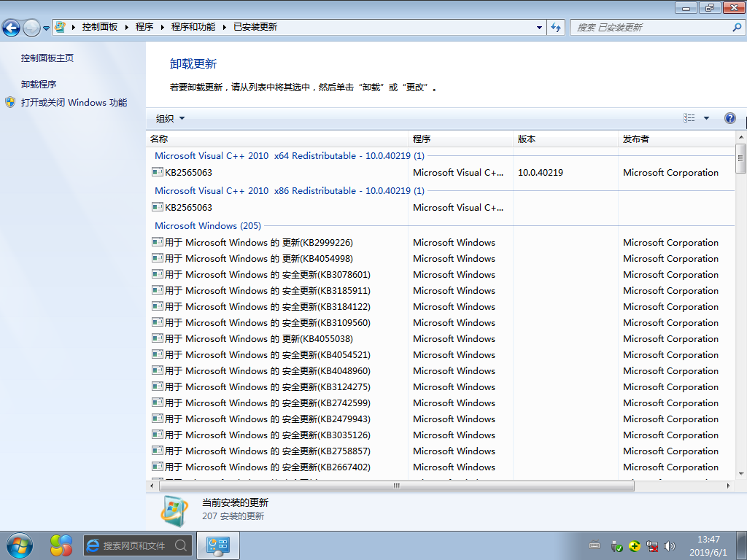Select update KB4055038 row
This screenshot has height=560, width=747.
click(441, 339)
